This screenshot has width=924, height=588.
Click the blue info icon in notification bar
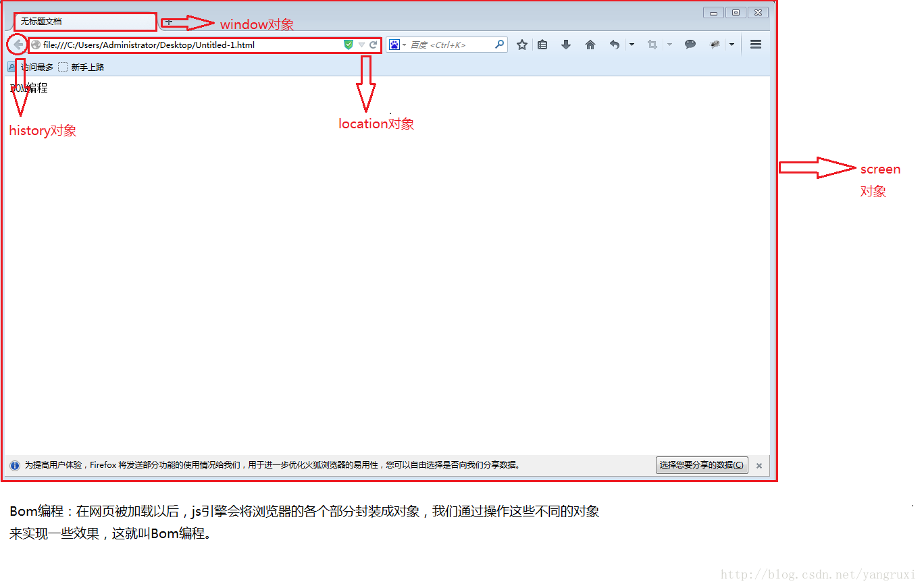pos(15,465)
